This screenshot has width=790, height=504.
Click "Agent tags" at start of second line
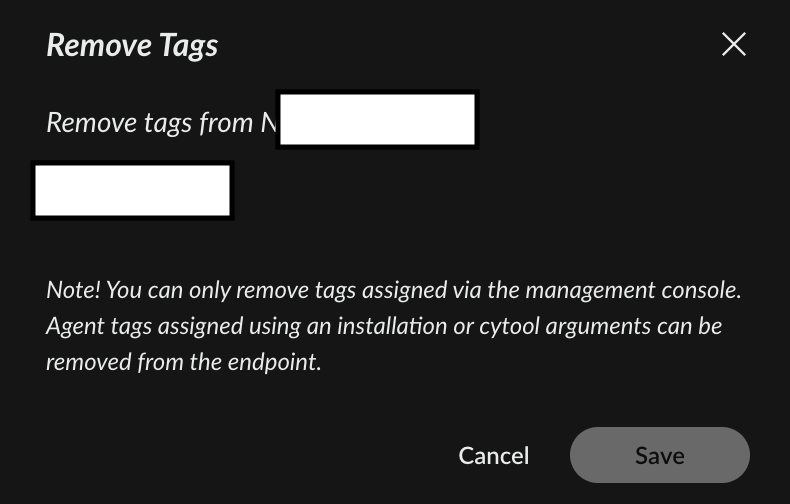point(92,326)
